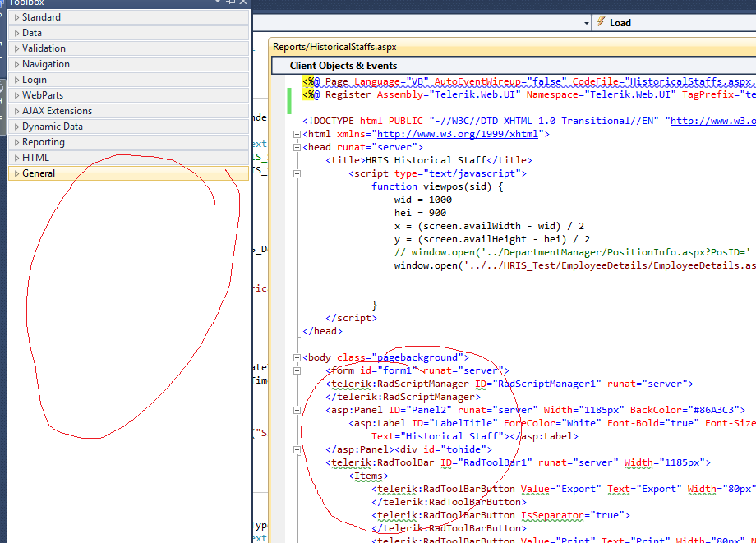Viewport: 756px width, 543px height.
Task: Expand the Login toolbox category
Action: [128, 80]
